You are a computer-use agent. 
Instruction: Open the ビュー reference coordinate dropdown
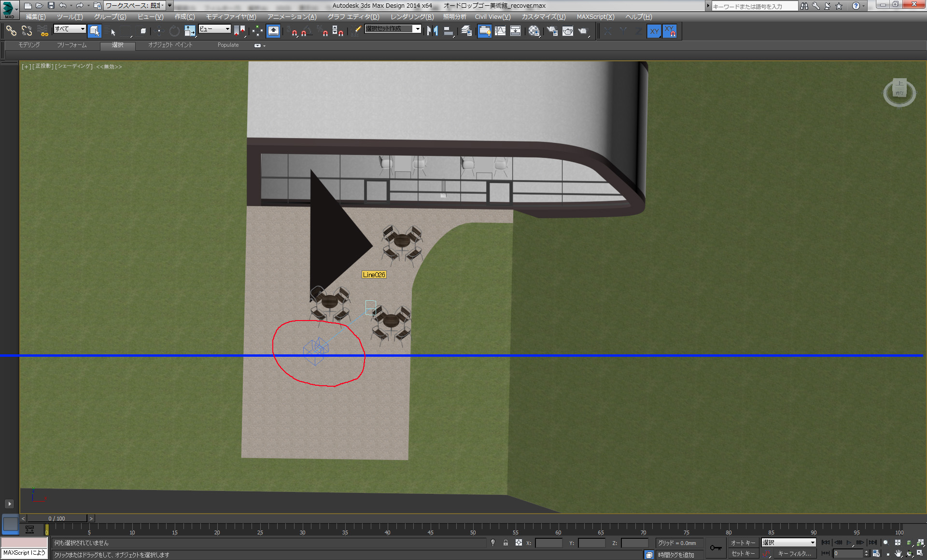click(x=214, y=29)
